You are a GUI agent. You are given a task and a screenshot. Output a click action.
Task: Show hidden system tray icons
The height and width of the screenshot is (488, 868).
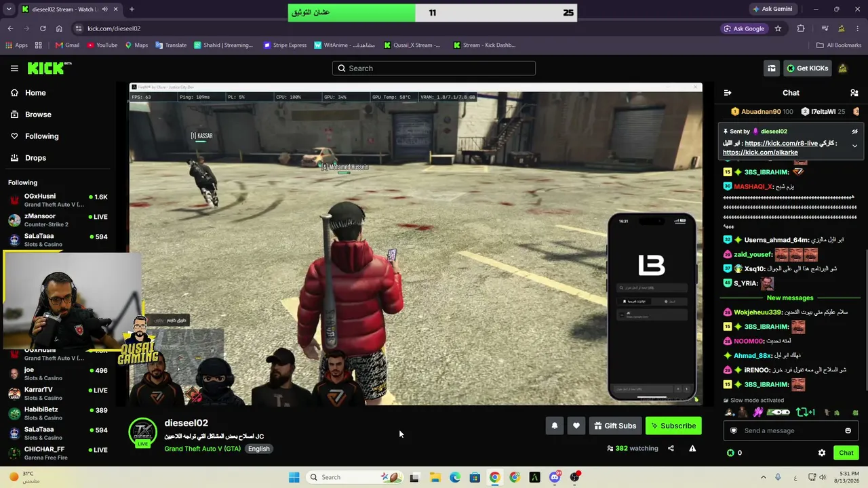click(763, 477)
